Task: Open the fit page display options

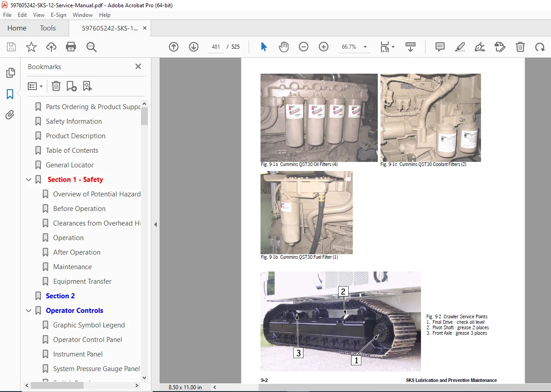Action: 387,47
